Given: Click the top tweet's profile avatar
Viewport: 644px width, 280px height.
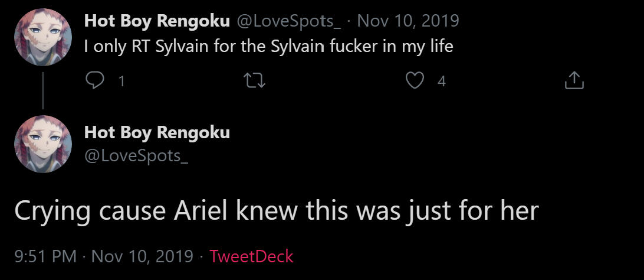Looking at the screenshot, I should pos(42,37).
